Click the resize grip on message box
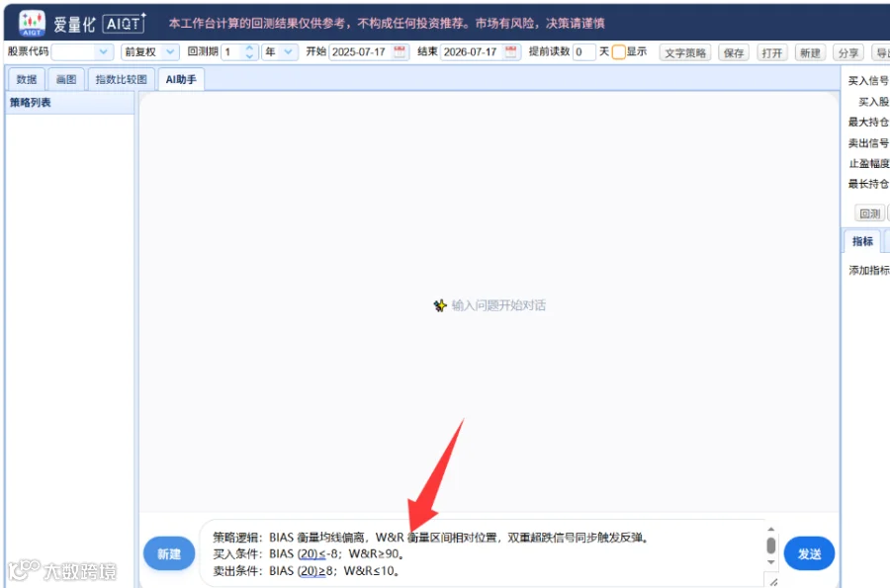This screenshot has width=890, height=588. click(x=773, y=582)
